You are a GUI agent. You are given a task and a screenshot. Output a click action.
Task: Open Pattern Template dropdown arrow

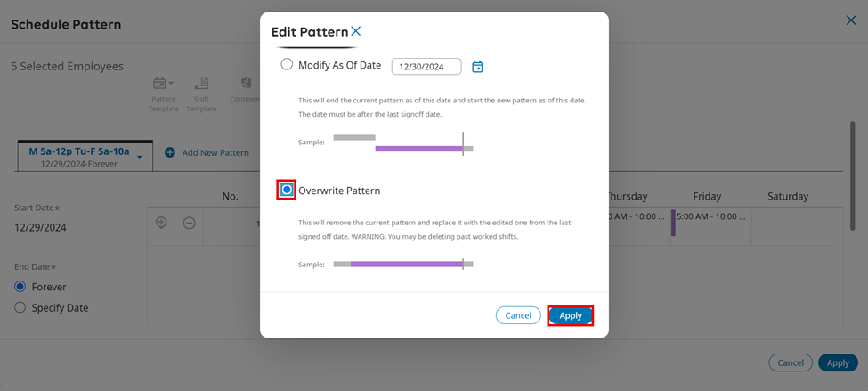[171, 84]
